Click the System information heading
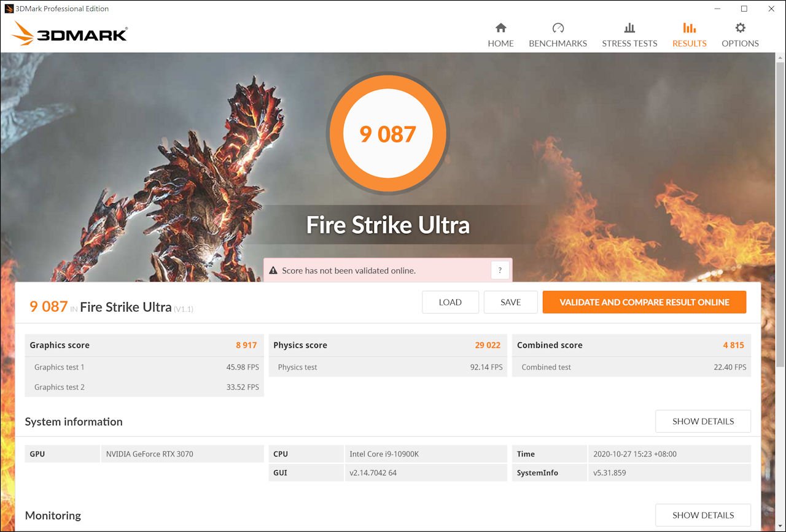 tap(74, 422)
